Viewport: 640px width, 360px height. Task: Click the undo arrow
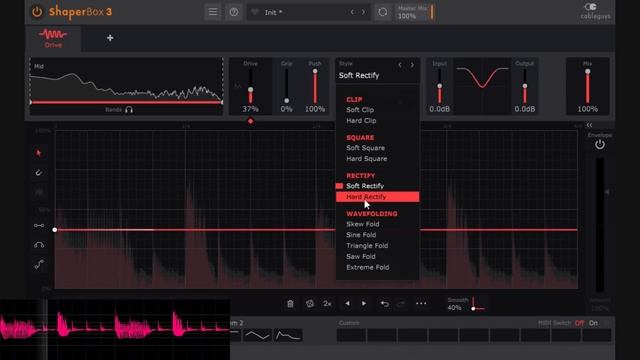pos(384,304)
